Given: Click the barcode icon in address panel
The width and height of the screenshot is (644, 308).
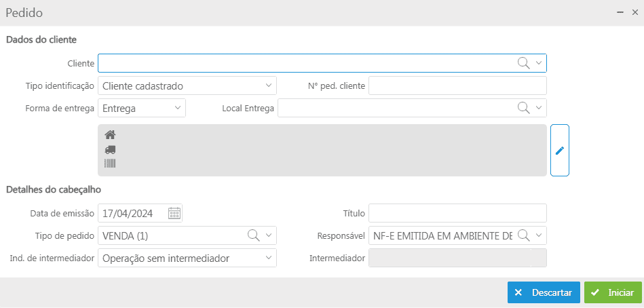Looking at the screenshot, I should [x=110, y=163].
